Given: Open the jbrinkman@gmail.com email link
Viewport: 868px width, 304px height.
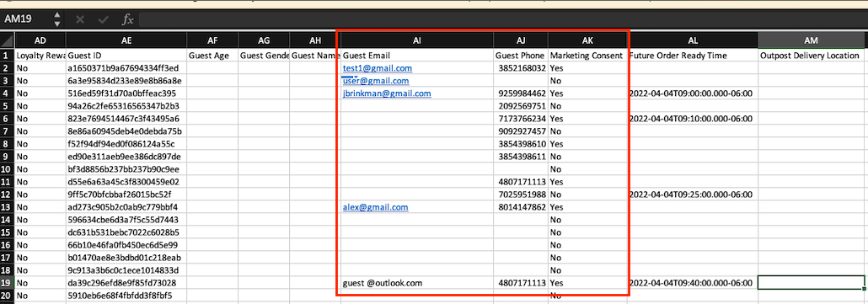Looking at the screenshot, I should coord(387,93).
